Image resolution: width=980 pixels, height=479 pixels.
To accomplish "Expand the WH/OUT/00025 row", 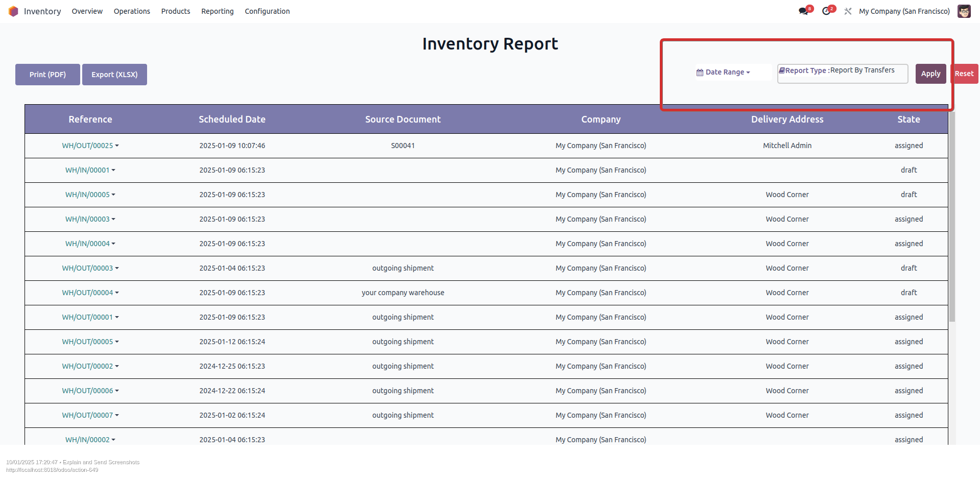I will [90, 146].
